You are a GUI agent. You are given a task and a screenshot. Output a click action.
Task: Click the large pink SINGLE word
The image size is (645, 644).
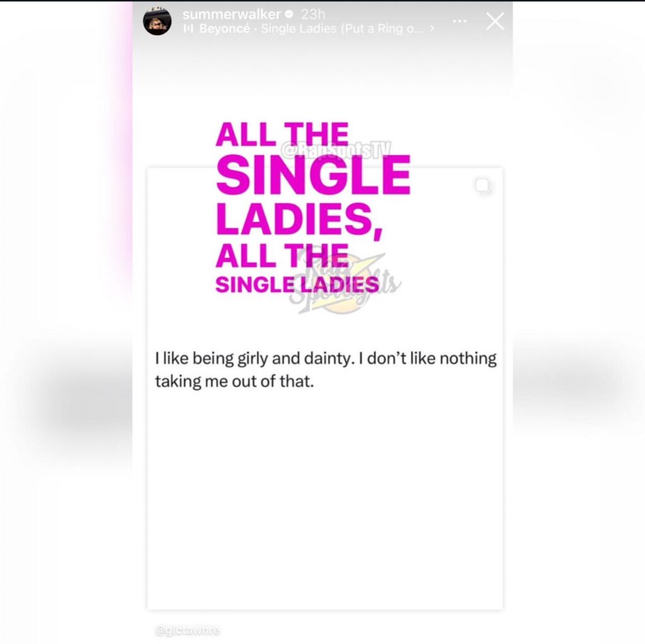(313, 175)
